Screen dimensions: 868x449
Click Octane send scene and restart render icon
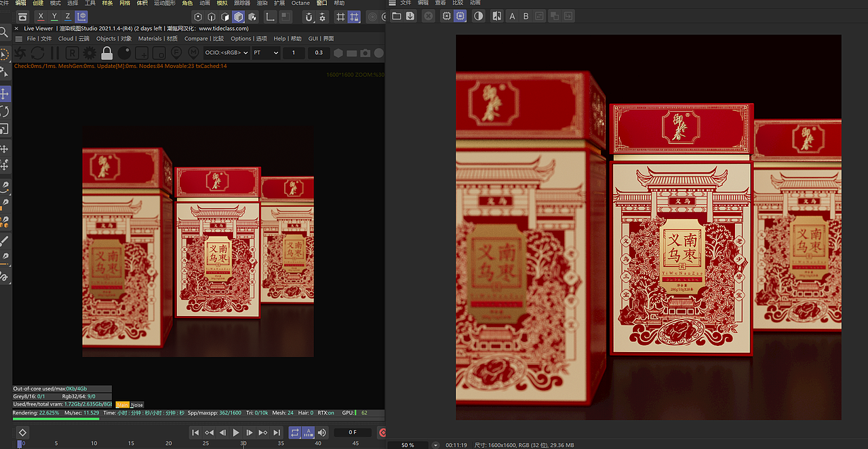click(20, 52)
